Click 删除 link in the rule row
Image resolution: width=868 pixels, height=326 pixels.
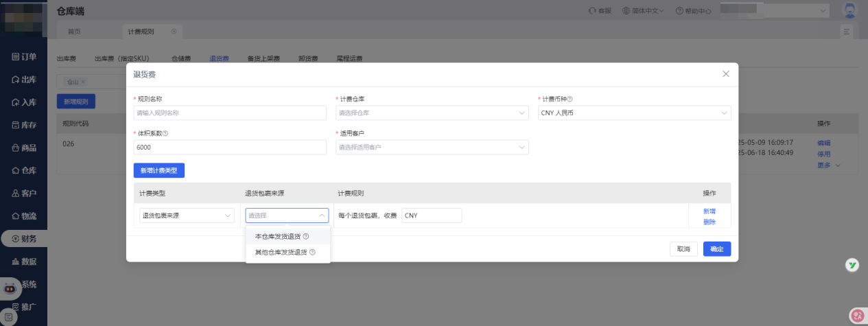click(x=709, y=222)
